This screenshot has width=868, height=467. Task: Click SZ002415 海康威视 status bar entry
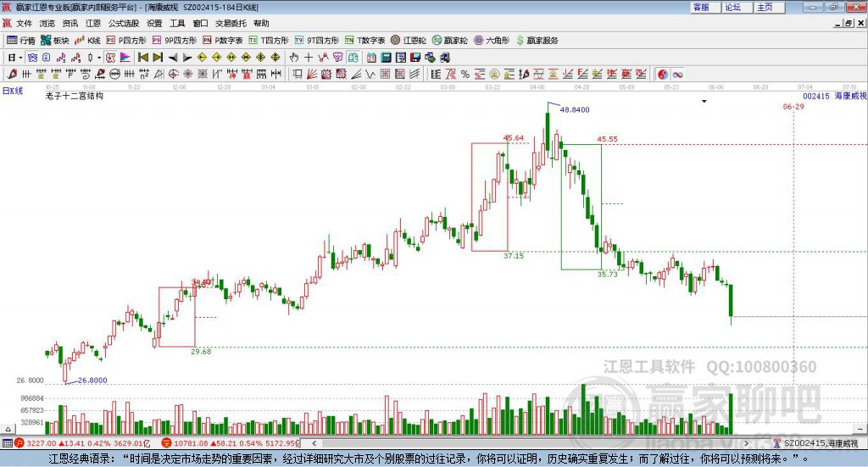tap(816, 443)
